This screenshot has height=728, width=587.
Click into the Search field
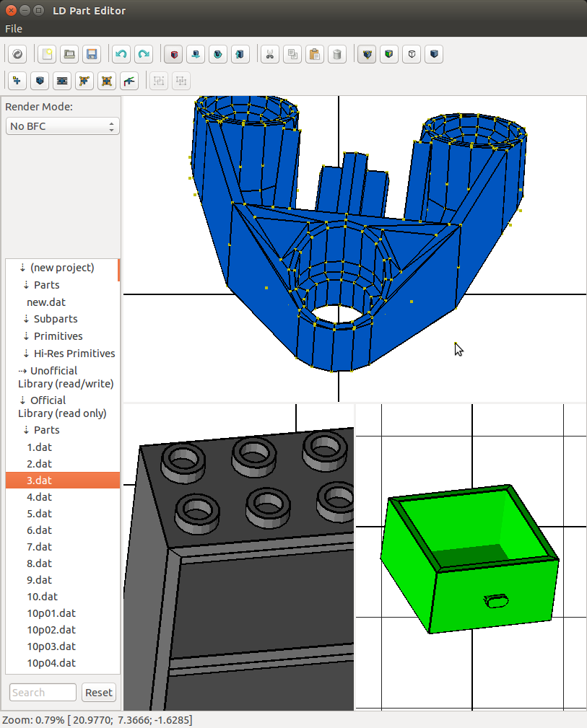[x=43, y=693]
